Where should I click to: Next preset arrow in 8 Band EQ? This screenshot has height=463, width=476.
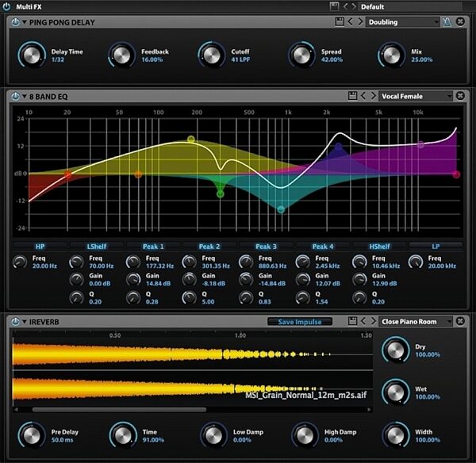(x=373, y=96)
